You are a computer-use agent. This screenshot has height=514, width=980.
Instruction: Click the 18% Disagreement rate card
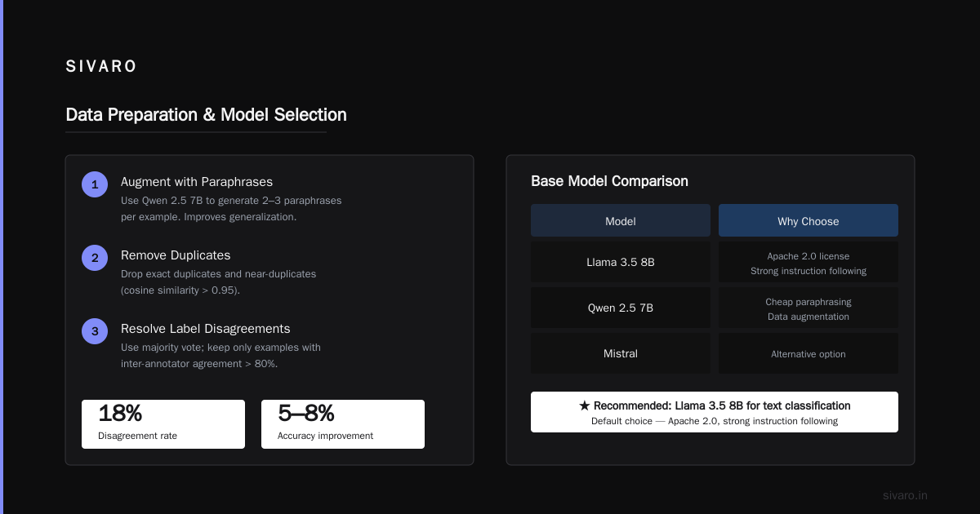163,424
